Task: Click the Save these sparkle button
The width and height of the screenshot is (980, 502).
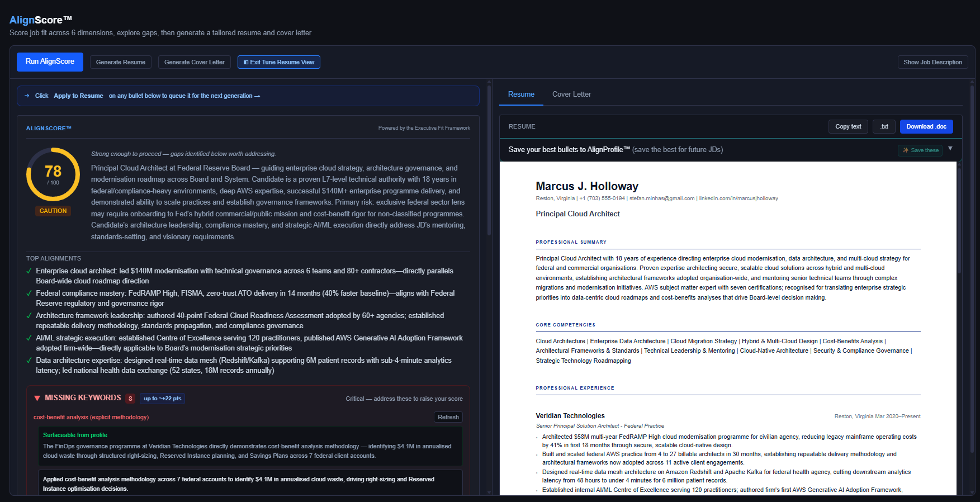Action: 920,150
